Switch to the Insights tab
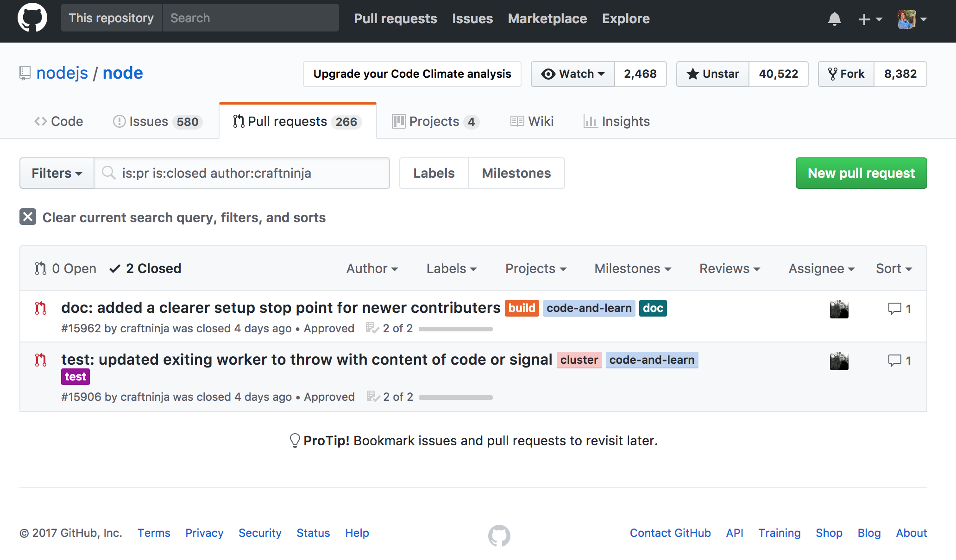The image size is (956, 560). click(x=616, y=121)
